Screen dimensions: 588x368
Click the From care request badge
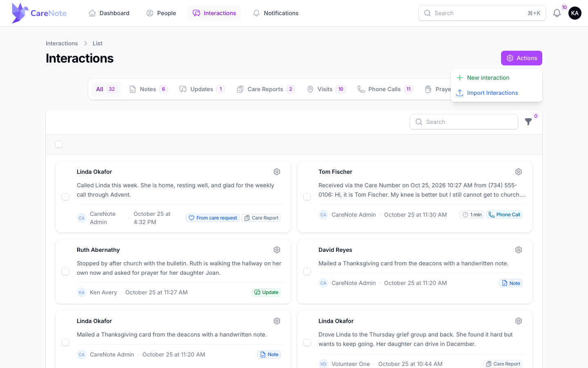click(x=213, y=218)
